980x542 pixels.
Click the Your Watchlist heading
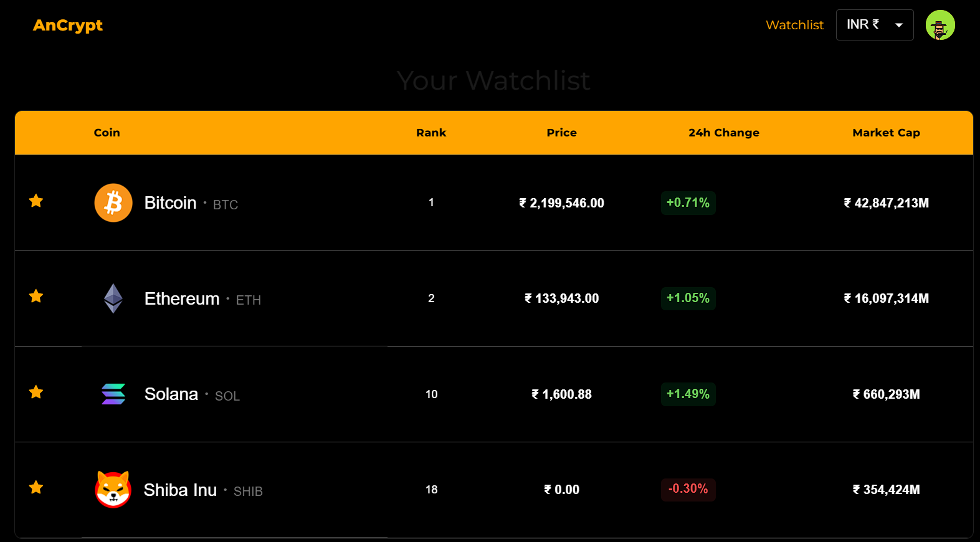[493, 80]
